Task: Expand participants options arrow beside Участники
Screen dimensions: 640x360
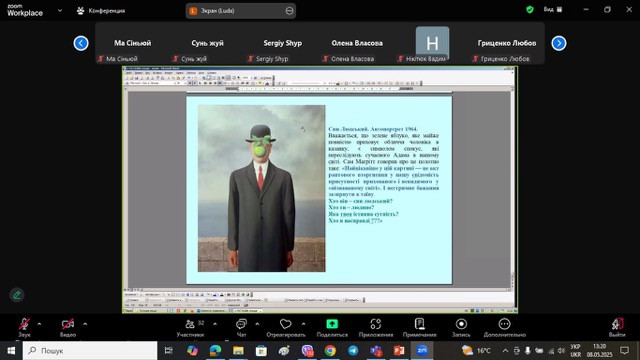Action: pos(215,324)
